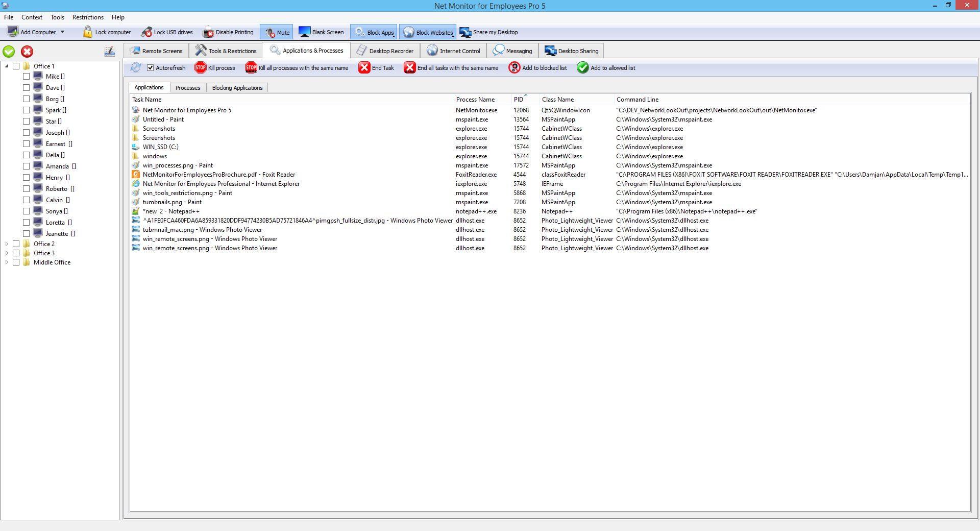Toggle the Mute toolbar button
This screenshot has width=980, height=531.
[277, 32]
